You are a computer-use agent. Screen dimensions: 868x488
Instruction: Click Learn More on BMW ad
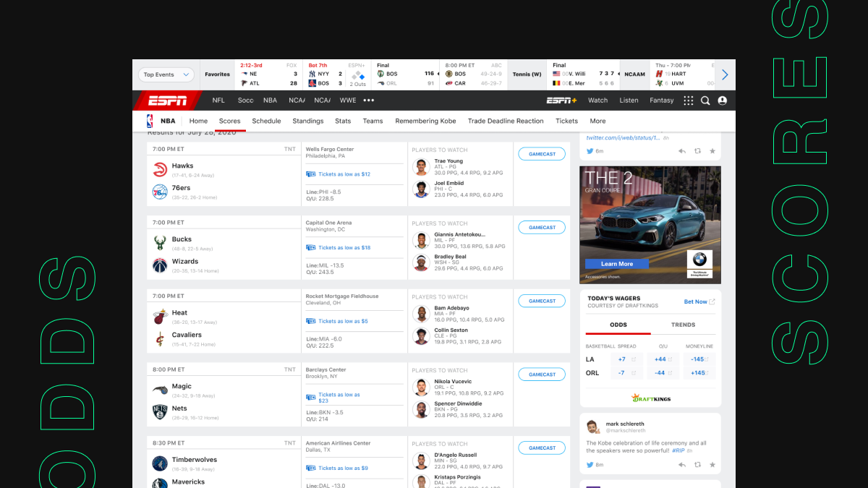click(x=617, y=264)
